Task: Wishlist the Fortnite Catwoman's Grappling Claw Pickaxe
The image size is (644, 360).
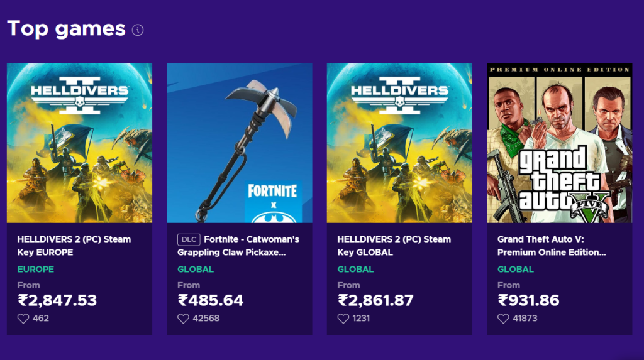Action: 183,319
